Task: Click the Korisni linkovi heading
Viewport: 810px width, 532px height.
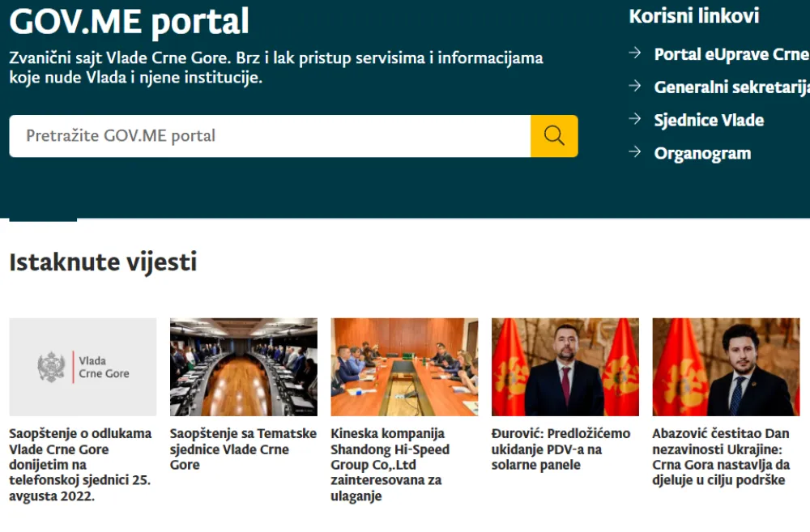Action: (694, 16)
